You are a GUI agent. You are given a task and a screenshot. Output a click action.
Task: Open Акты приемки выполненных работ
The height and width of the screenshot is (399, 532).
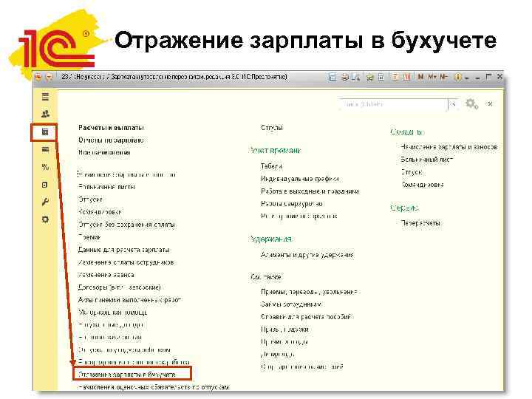click(129, 299)
